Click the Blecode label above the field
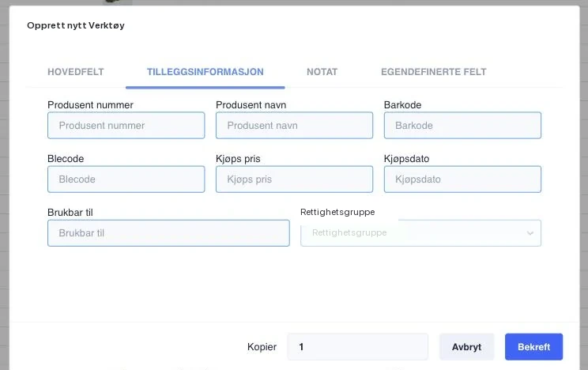The image size is (588, 370). point(66,159)
